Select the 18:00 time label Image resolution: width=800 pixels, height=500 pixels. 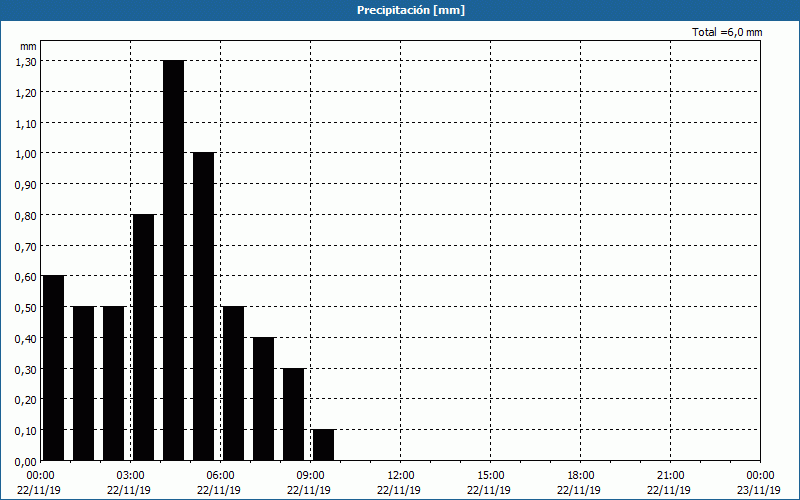point(581,476)
